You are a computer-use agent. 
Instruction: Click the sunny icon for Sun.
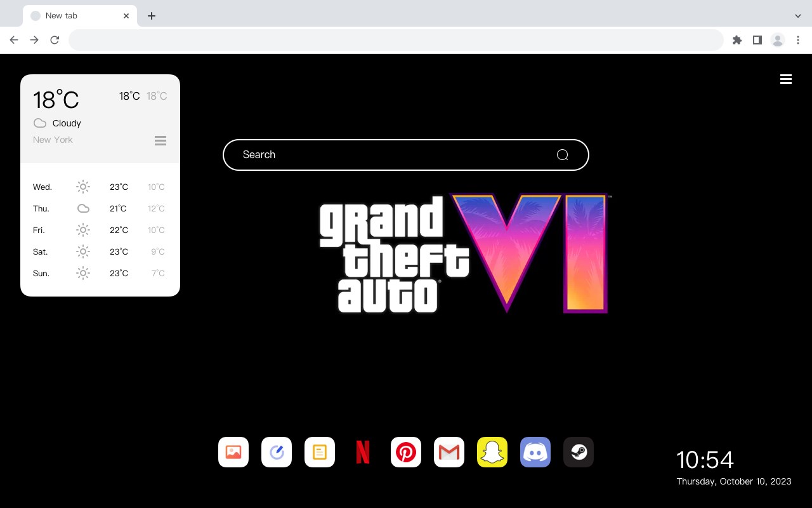[83, 273]
